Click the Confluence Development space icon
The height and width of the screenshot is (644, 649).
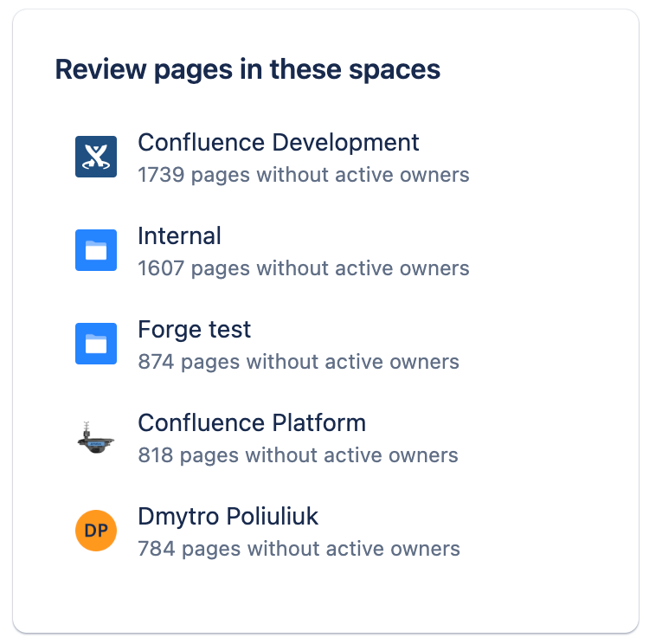click(96, 157)
